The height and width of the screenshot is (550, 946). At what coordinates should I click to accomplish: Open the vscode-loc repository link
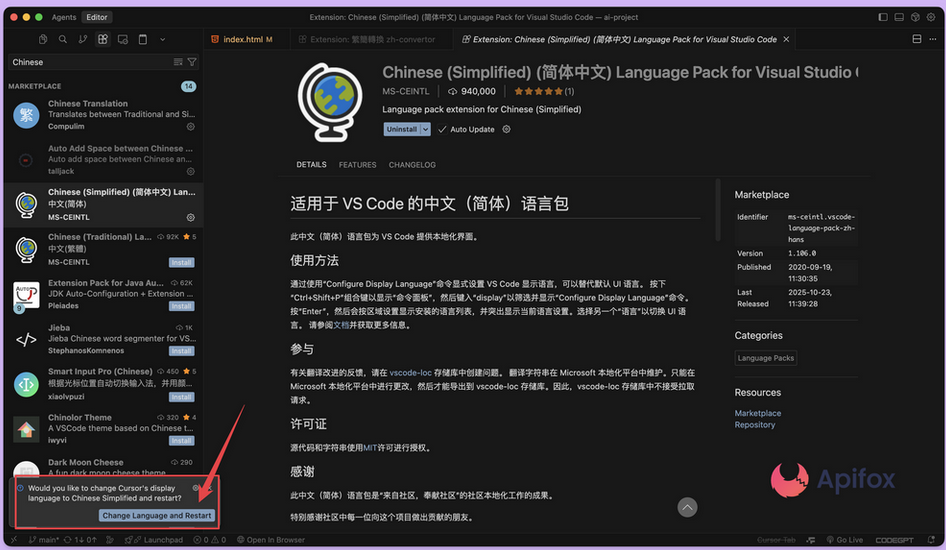pos(410,373)
